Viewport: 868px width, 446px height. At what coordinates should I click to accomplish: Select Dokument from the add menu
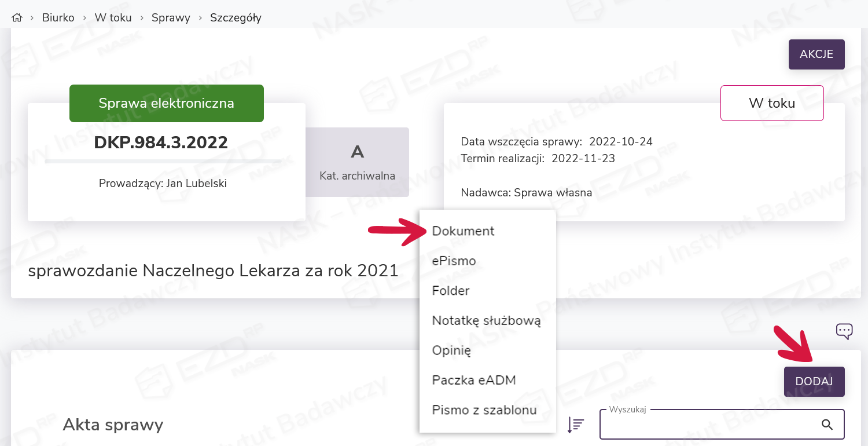click(463, 231)
